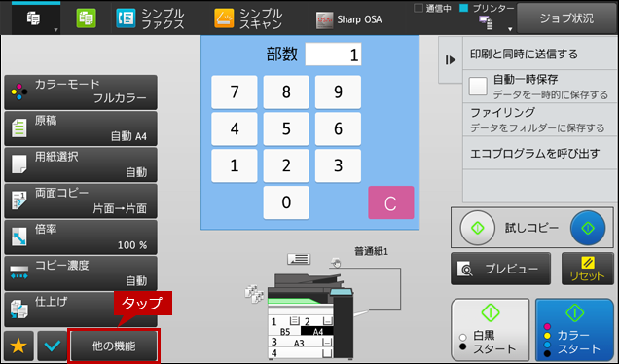
Task: Tap the output tray sheets icon
Action: 254,294
